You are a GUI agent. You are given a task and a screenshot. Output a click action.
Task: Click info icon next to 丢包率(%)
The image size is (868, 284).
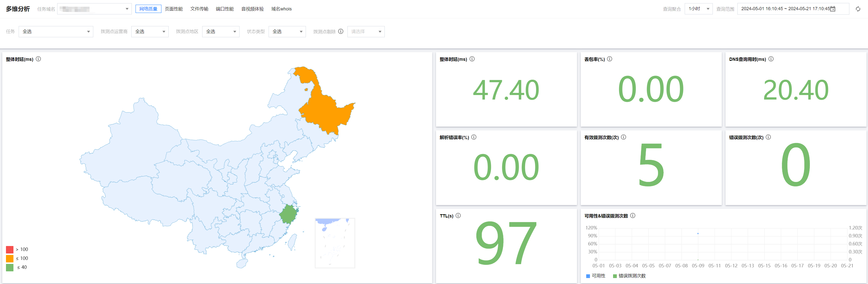pos(610,59)
